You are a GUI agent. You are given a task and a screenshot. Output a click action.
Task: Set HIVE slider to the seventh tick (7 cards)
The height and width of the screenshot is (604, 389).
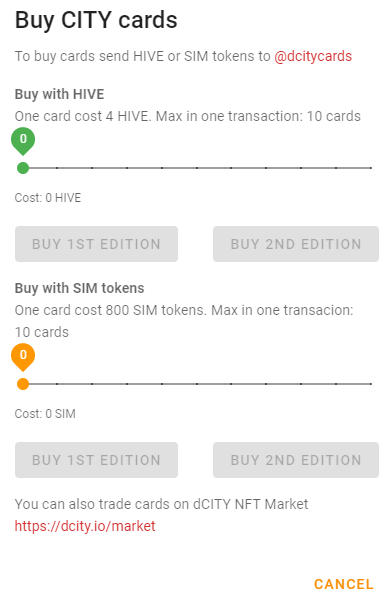(266, 168)
